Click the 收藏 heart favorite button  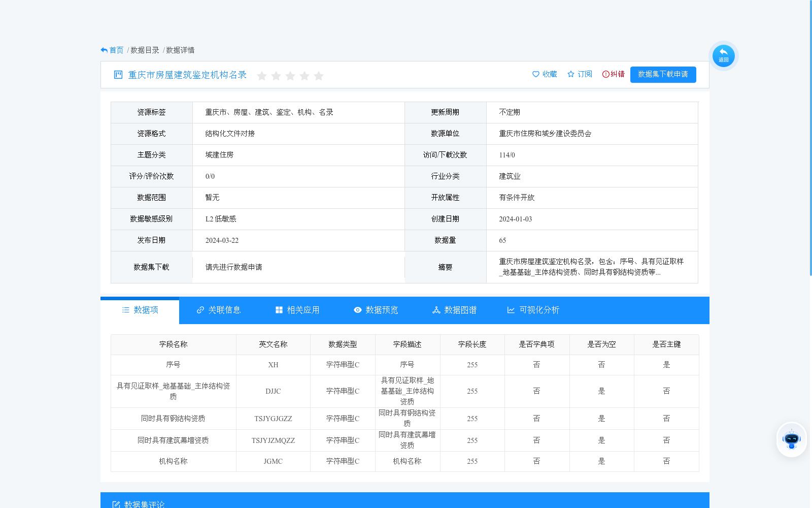click(x=545, y=74)
